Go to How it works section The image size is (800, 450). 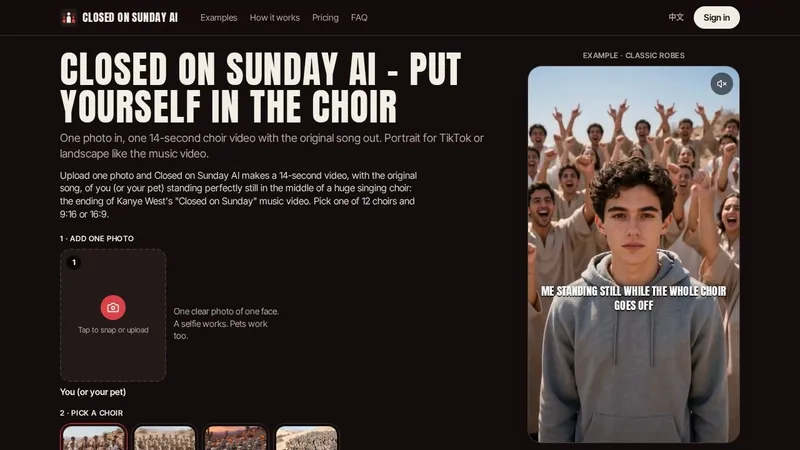coord(274,17)
